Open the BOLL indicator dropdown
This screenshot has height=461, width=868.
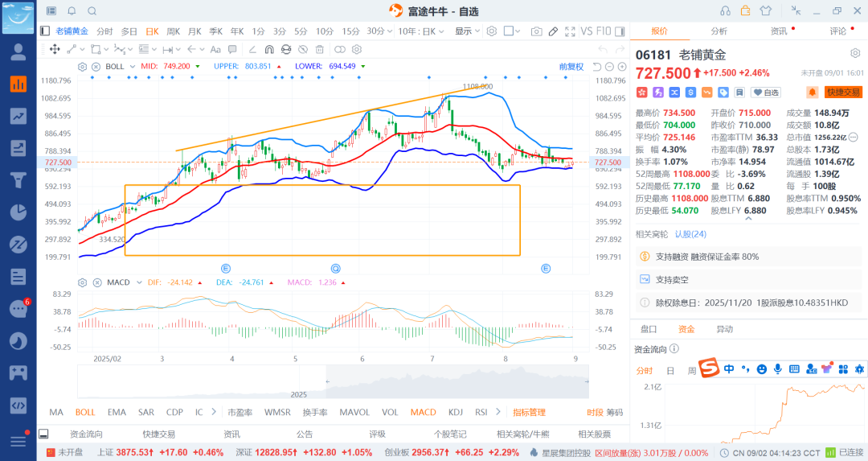pos(133,67)
